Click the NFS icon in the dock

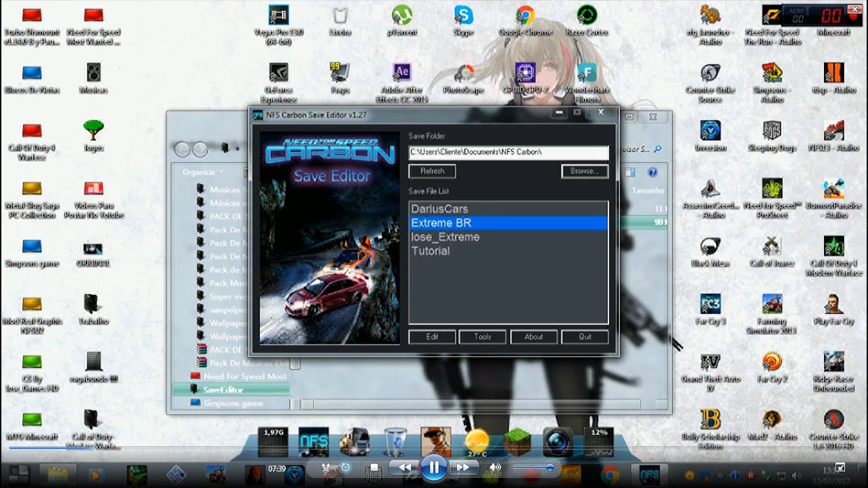(313, 443)
